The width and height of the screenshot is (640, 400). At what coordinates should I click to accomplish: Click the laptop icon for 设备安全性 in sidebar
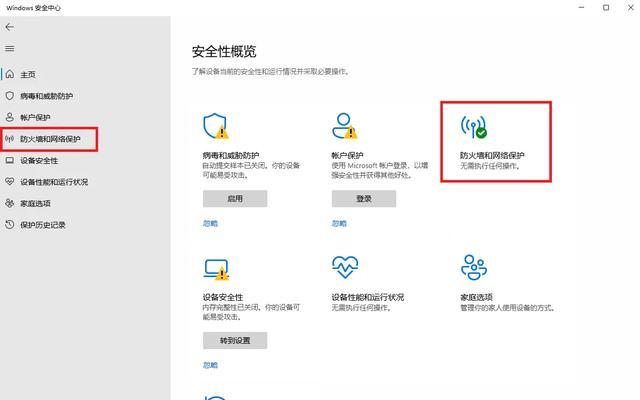tap(10, 160)
